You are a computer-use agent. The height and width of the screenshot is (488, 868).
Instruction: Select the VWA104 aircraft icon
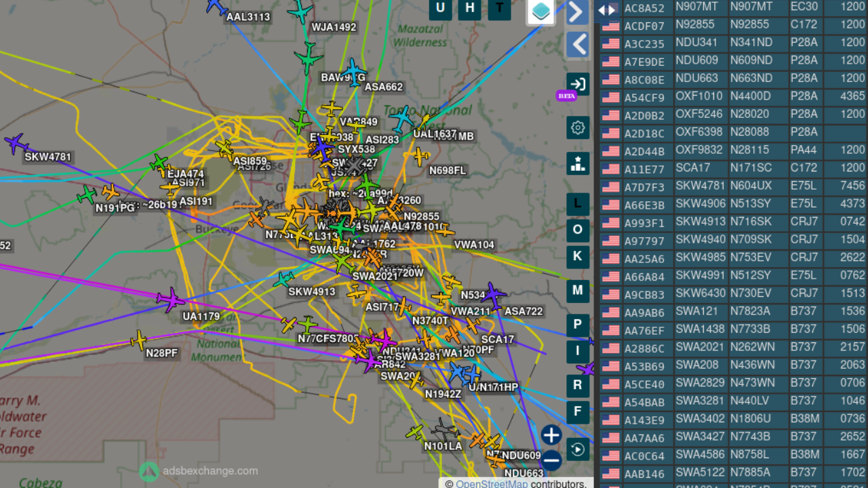(x=445, y=230)
